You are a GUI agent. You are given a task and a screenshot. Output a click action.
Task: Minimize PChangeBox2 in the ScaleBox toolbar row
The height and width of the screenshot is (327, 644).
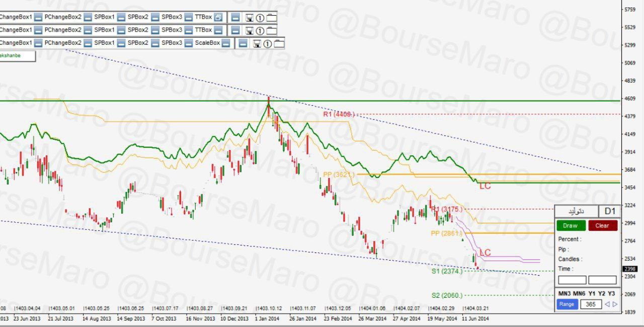click(x=88, y=43)
